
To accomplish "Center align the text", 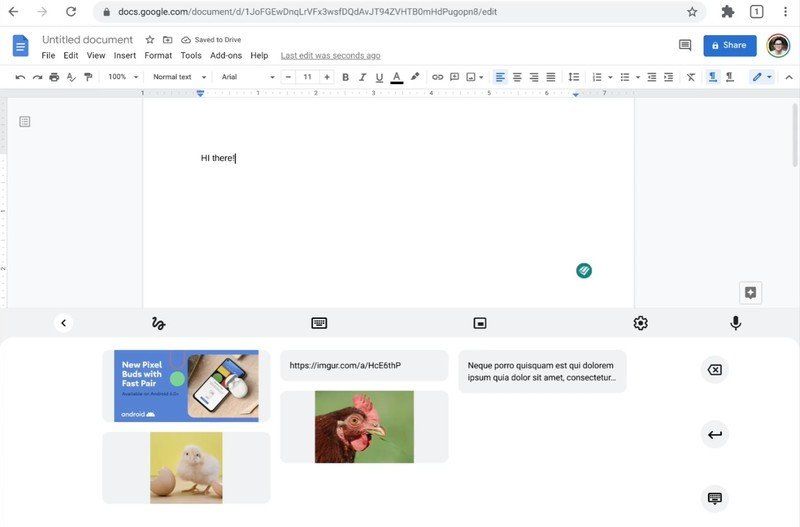I will click(517, 77).
